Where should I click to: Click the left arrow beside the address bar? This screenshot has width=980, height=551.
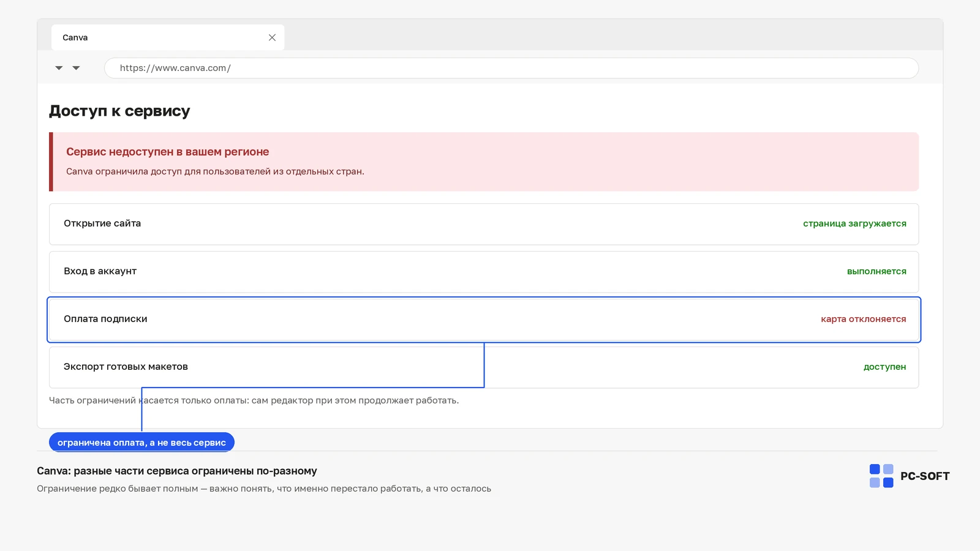pyautogui.click(x=59, y=68)
